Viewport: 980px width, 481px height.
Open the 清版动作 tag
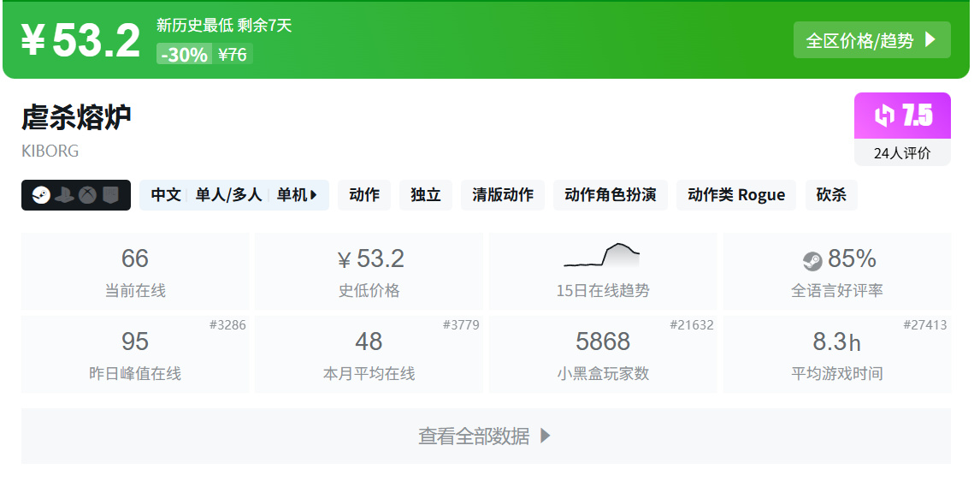click(x=503, y=195)
